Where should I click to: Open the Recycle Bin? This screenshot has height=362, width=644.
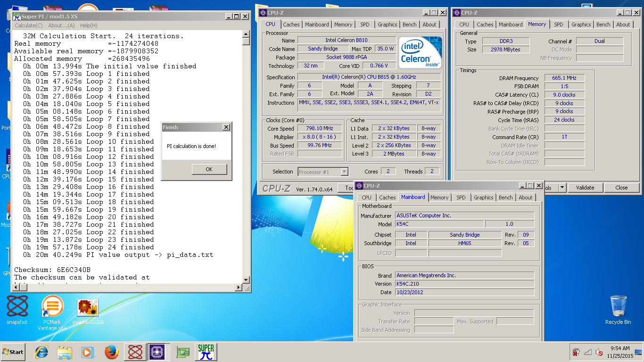(x=618, y=310)
